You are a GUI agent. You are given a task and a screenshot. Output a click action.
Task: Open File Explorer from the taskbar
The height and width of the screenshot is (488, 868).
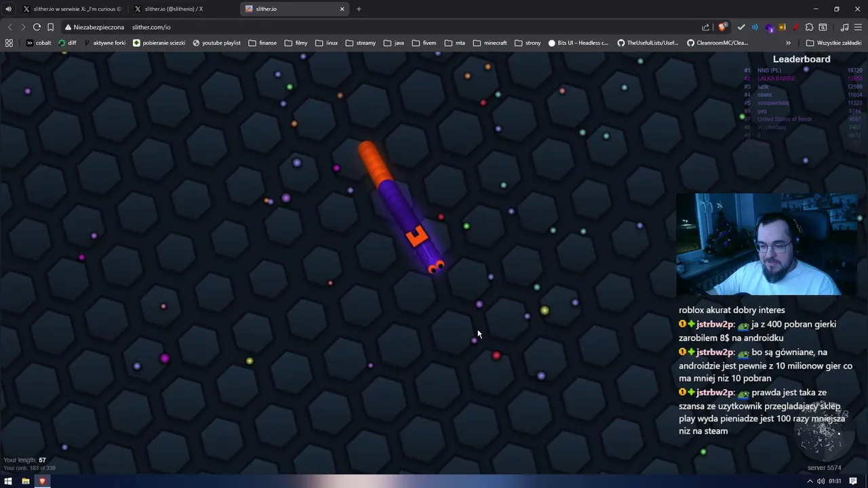coord(25,481)
